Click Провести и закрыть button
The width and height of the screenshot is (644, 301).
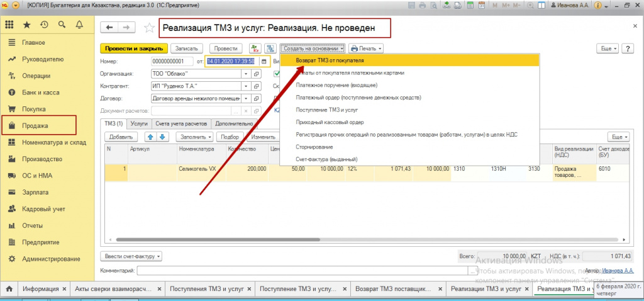pos(135,48)
